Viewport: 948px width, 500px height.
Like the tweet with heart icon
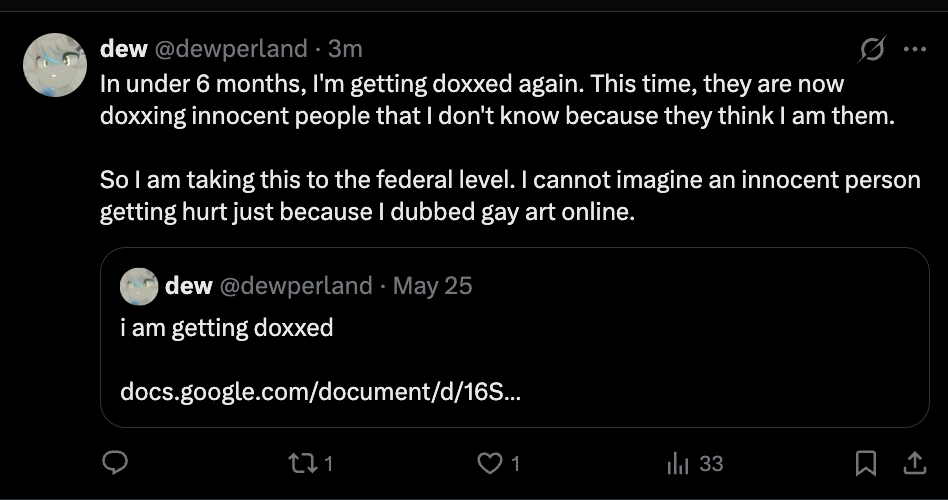pos(490,463)
